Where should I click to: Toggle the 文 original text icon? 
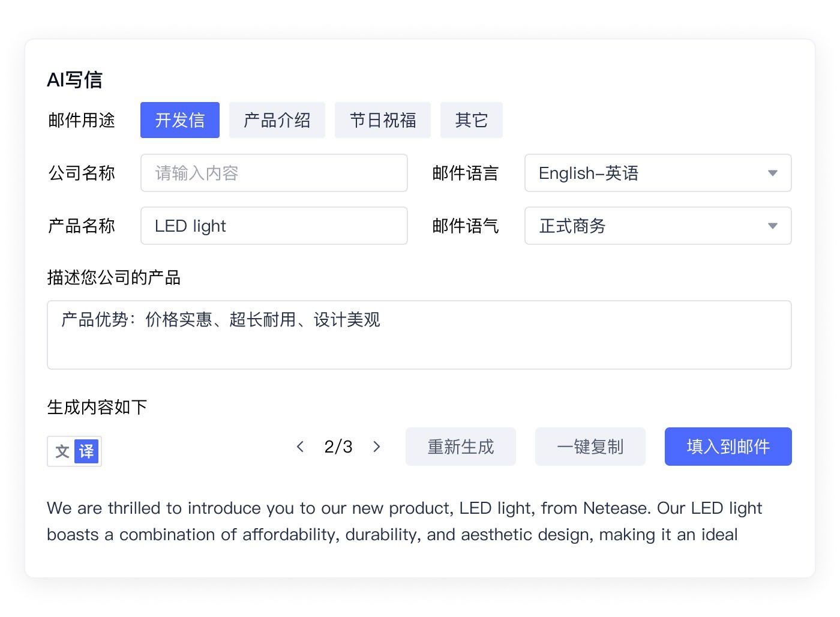[x=62, y=451]
